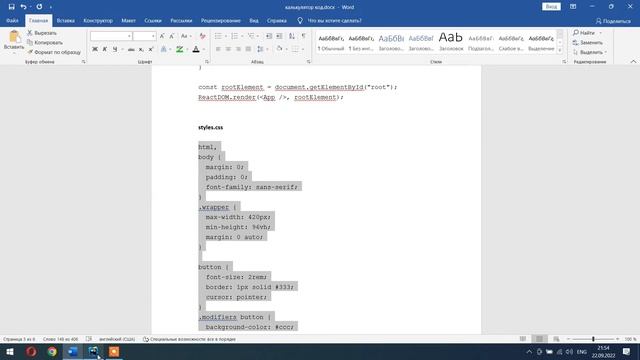The image size is (640, 360).
Task: Click the zoom slider handle in status bar
Action: [593, 339]
